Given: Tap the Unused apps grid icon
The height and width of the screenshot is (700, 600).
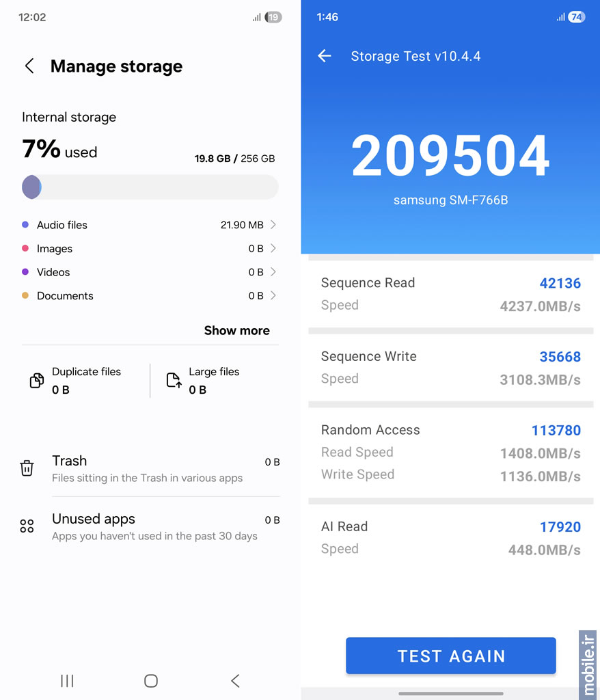Looking at the screenshot, I should 27,526.
